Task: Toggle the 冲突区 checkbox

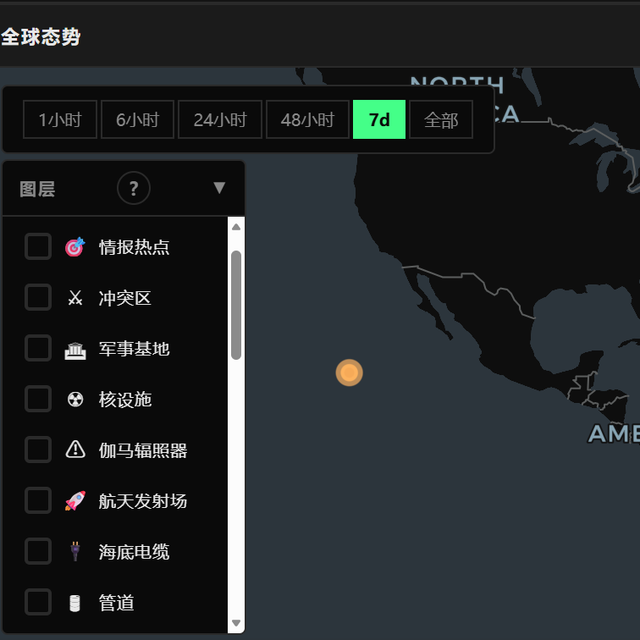Action: click(x=38, y=297)
